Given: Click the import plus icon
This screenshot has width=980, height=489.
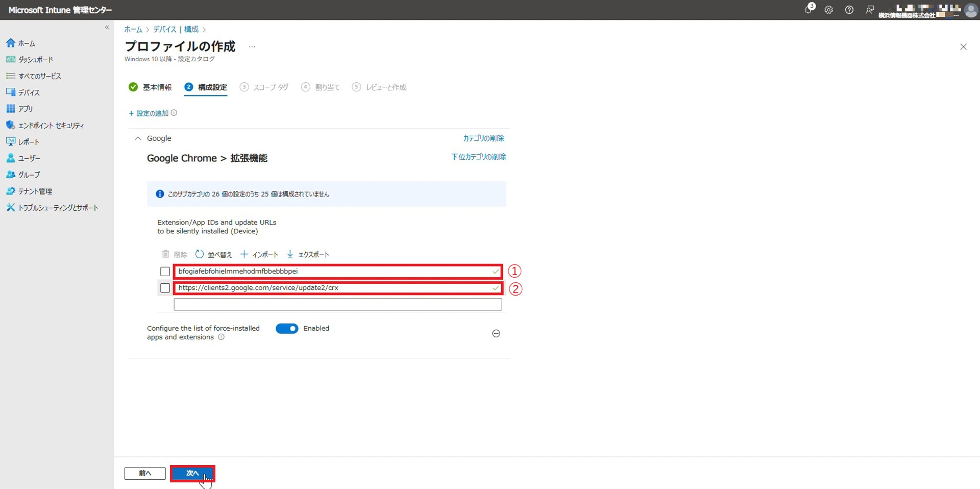Looking at the screenshot, I should pyautogui.click(x=244, y=254).
